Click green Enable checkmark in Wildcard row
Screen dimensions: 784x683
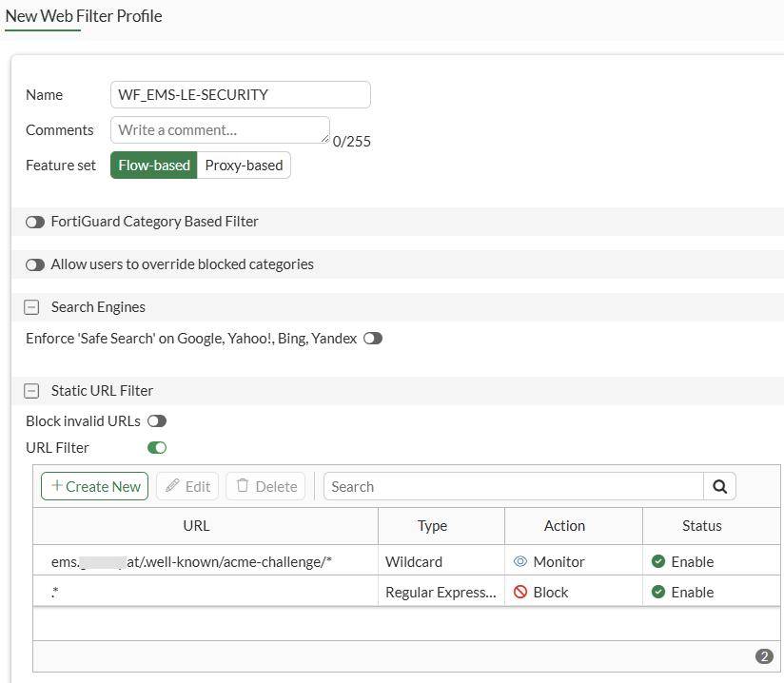click(x=658, y=561)
